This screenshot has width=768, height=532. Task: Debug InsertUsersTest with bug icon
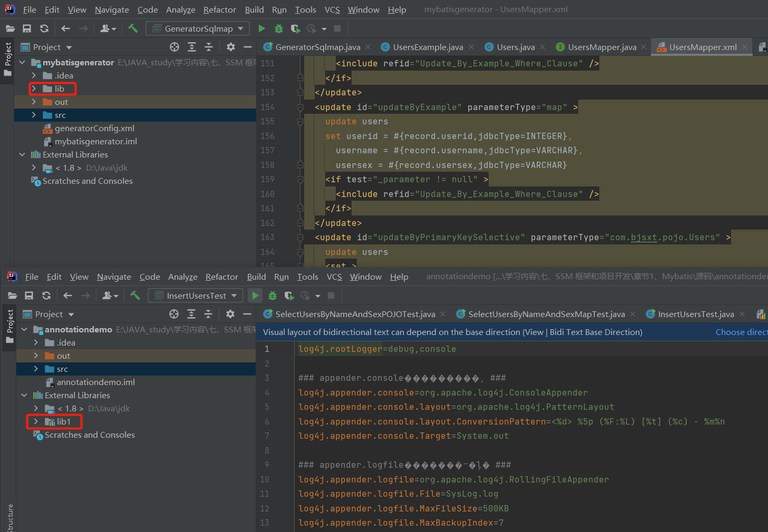tap(273, 295)
